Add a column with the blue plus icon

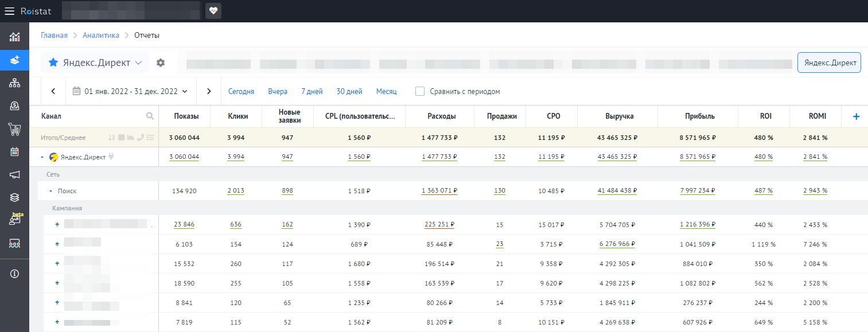coord(856,116)
